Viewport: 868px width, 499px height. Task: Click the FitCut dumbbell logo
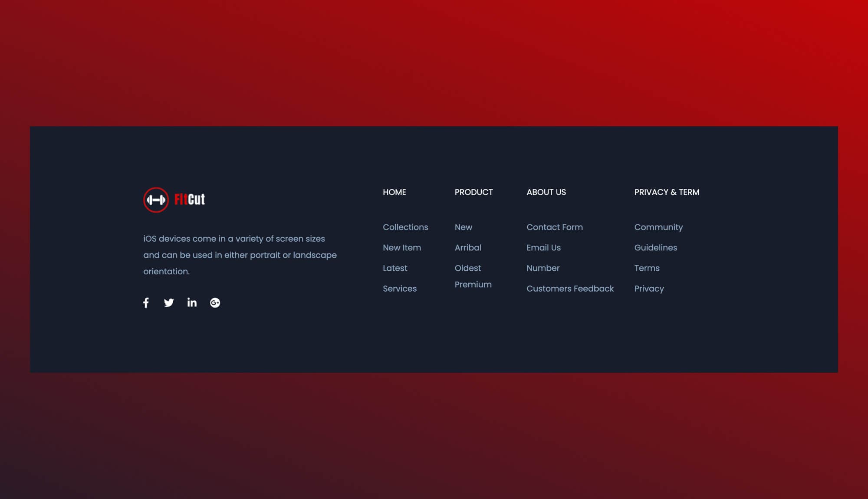(157, 199)
